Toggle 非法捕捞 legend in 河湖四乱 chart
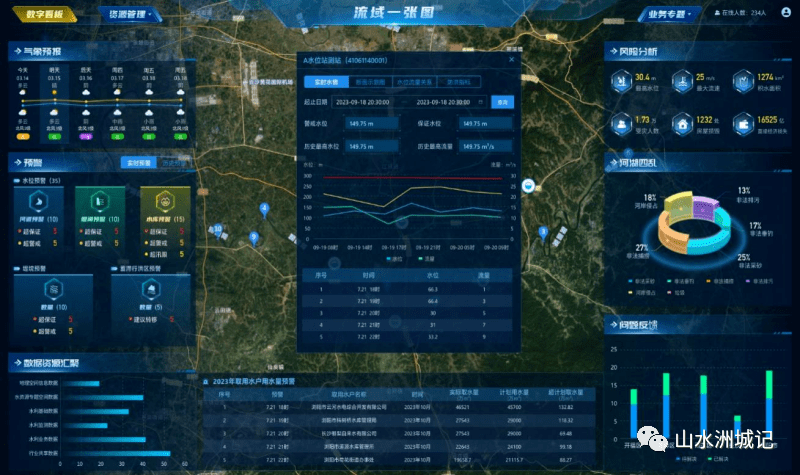The image size is (800, 475). coord(720,281)
